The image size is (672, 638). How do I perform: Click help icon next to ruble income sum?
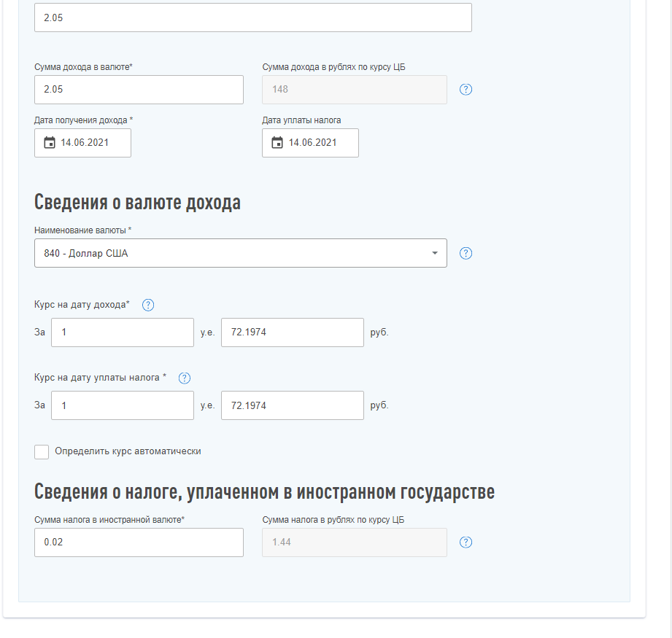466,90
